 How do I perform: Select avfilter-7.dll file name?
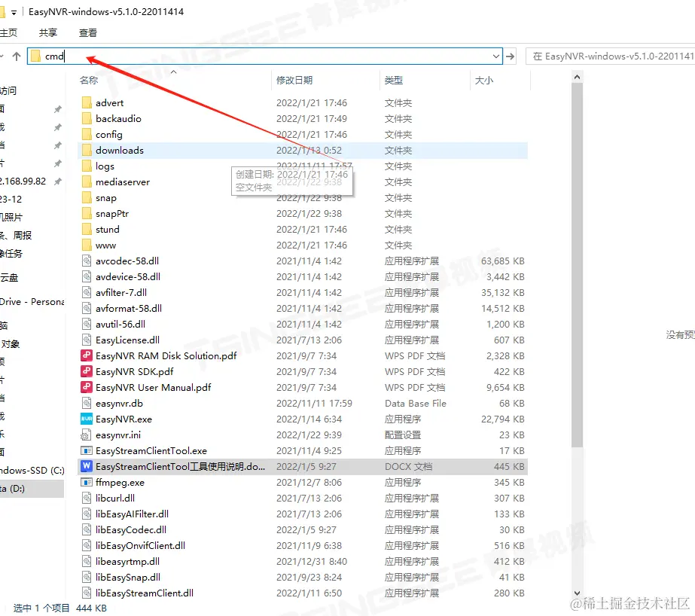click(121, 292)
